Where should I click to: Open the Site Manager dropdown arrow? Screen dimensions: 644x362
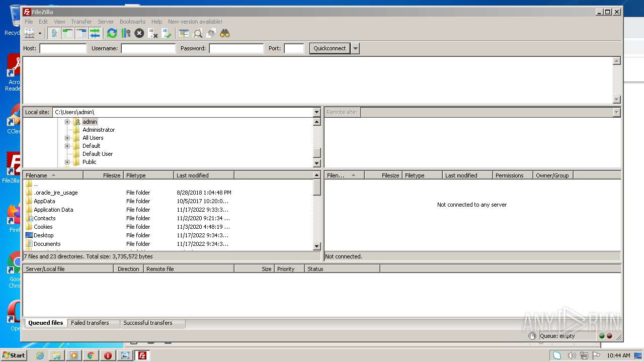(x=40, y=33)
